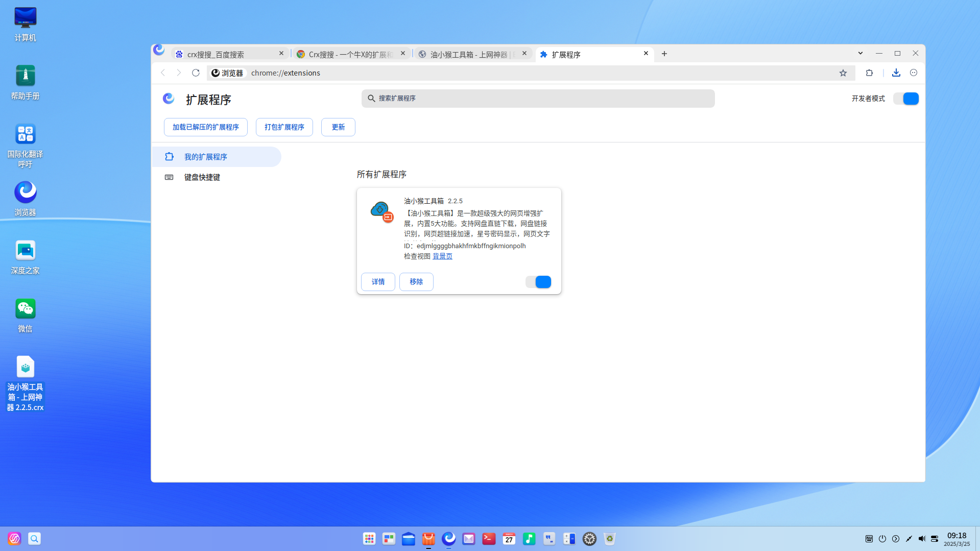Screen dimensions: 980x551
Task: Open the mail app in dock
Action: (469, 539)
